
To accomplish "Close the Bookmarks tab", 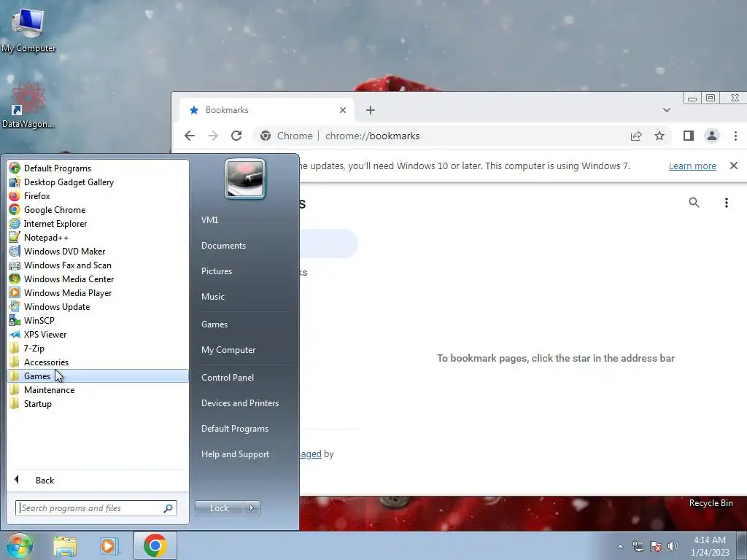I will (343, 110).
